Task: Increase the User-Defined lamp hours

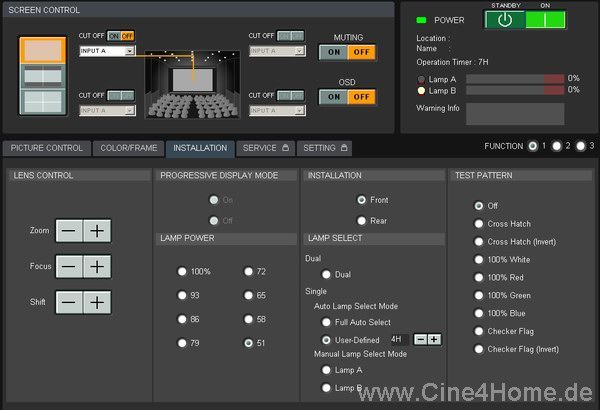Action: pos(434,339)
